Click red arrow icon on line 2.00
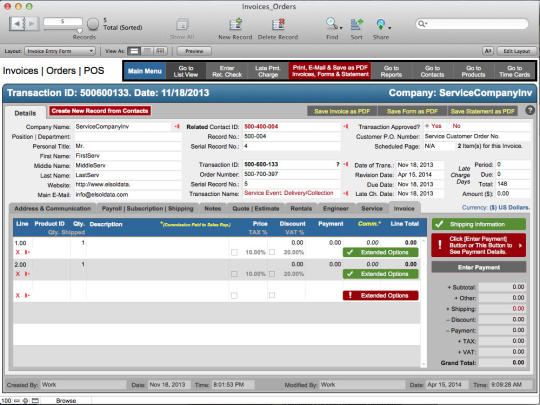 pos(27,274)
